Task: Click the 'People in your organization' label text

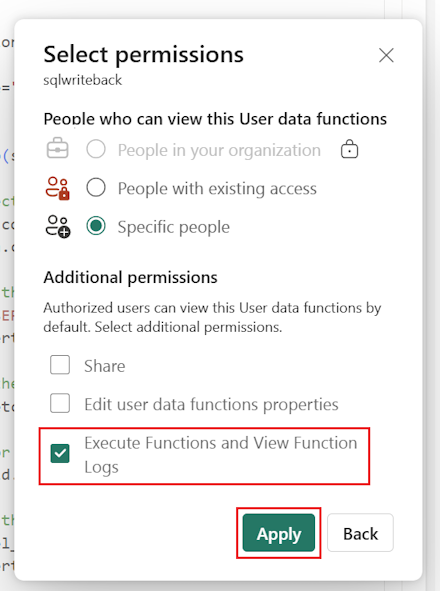Action: click(219, 150)
